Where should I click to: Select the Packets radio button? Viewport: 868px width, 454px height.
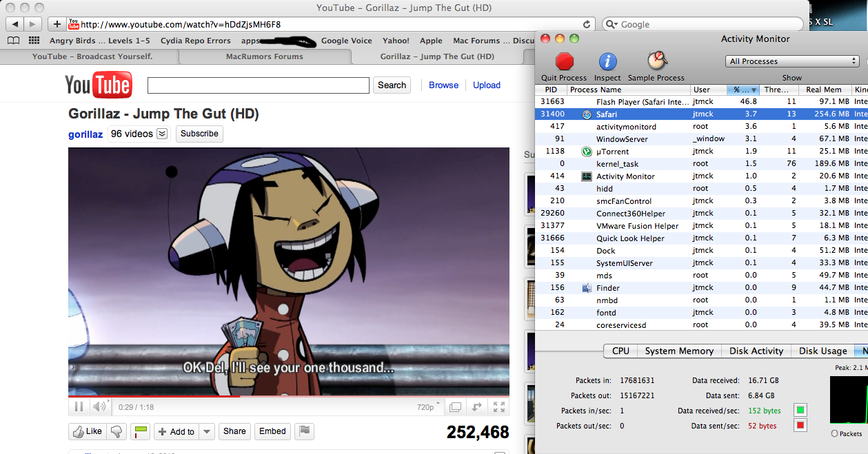point(835,433)
